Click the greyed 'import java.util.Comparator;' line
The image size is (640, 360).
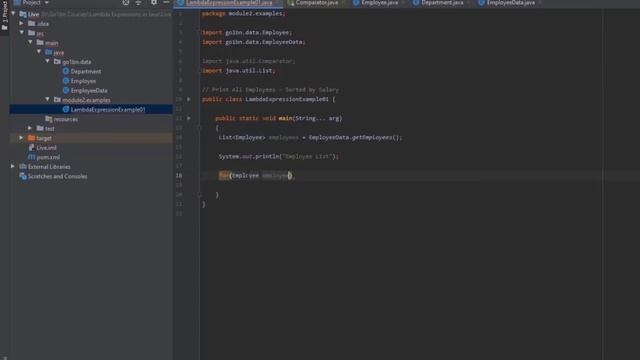click(249, 61)
